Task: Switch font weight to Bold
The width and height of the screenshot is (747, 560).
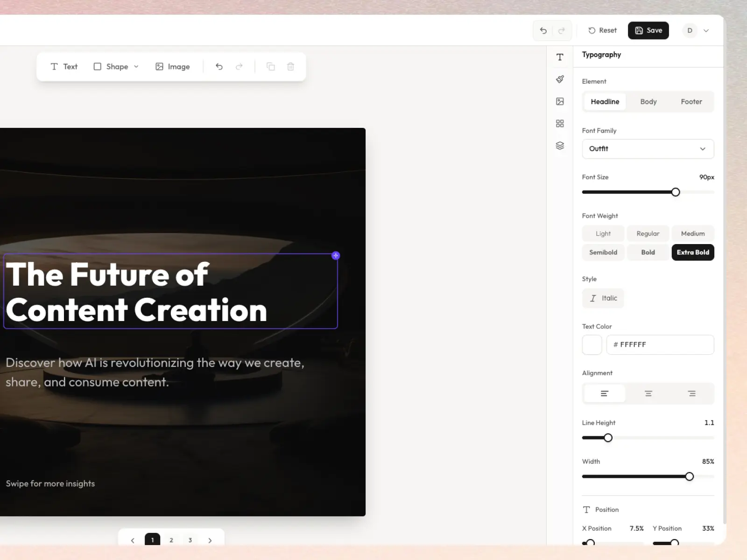Action: (x=648, y=252)
